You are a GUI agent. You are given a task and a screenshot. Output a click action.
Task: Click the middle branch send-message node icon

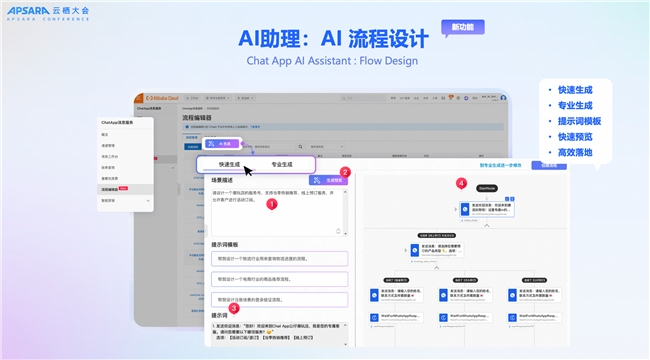click(x=444, y=295)
